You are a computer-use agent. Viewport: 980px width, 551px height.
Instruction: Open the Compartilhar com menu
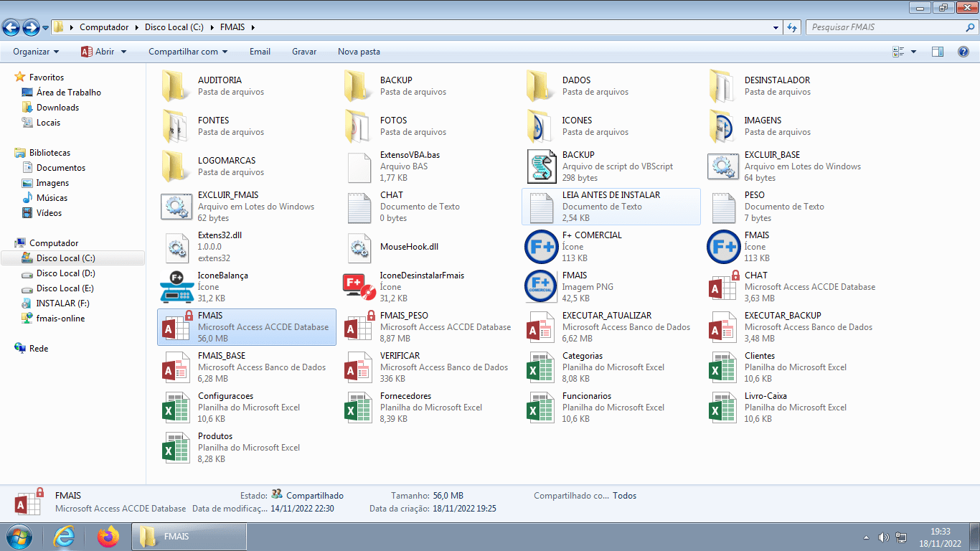(x=188, y=52)
